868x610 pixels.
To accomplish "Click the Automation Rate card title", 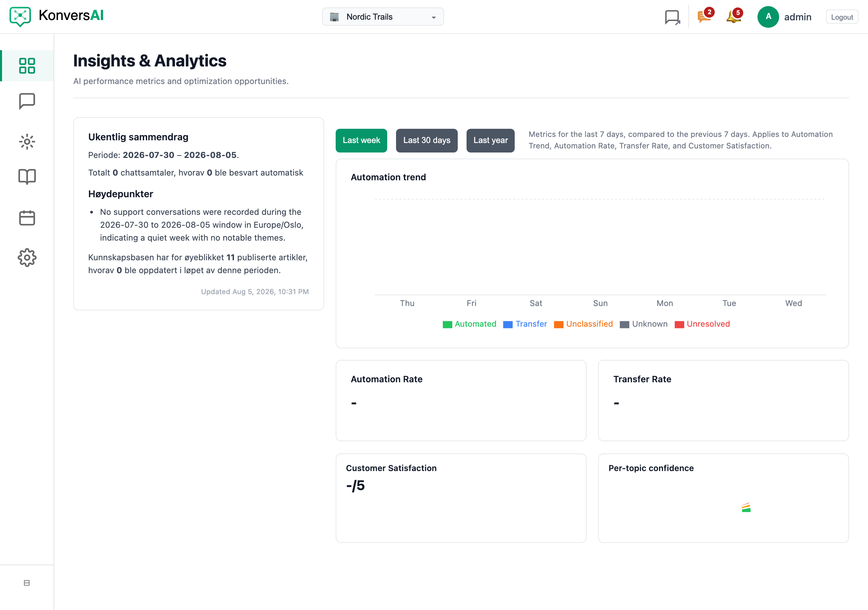I will (387, 379).
